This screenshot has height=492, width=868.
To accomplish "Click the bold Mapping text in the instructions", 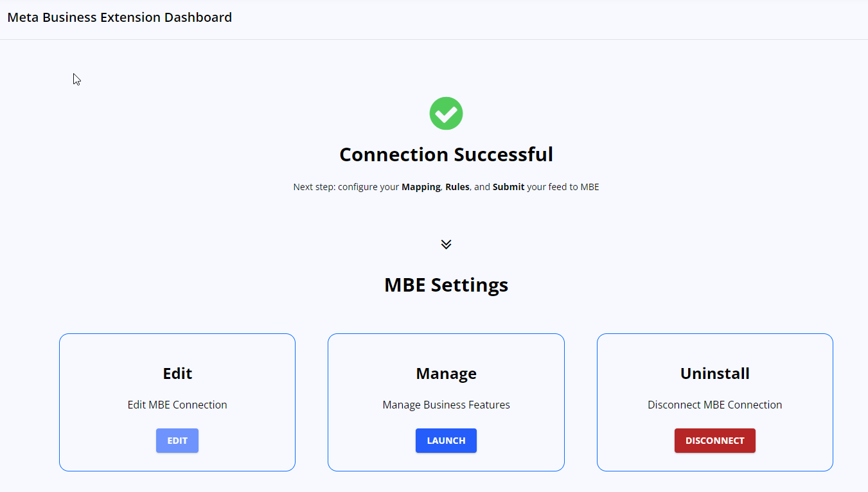I will point(421,187).
